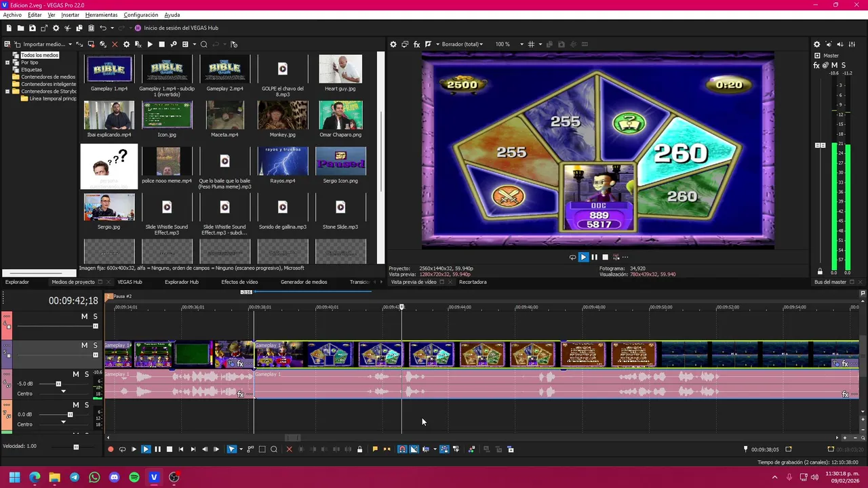Select the Normal Edit arrow tool
Screen dimensions: 868x488
pyautogui.click(x=231, y=449)
